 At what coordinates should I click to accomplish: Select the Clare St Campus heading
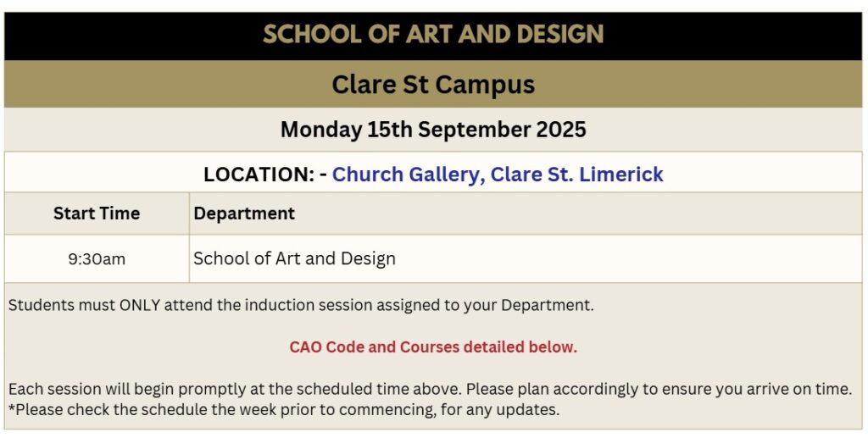coord(433,85)
